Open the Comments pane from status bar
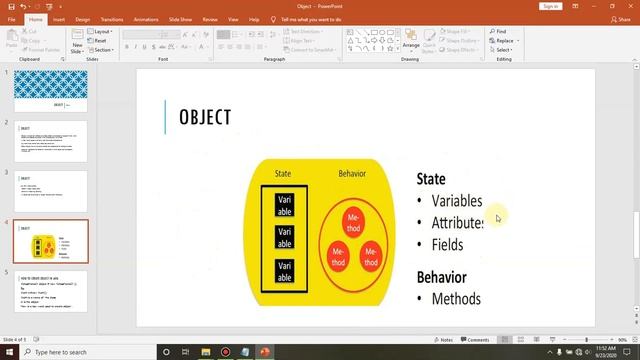 pos(475,340)
